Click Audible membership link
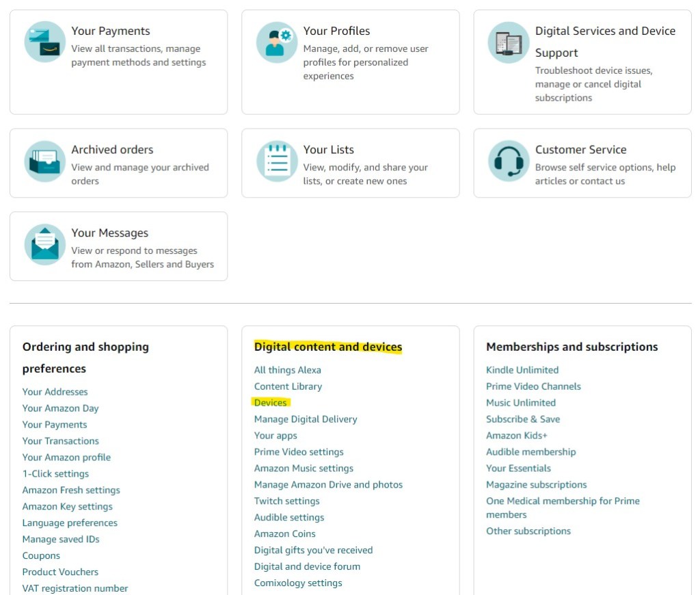 pyautogui.click(x=530, y=452)
